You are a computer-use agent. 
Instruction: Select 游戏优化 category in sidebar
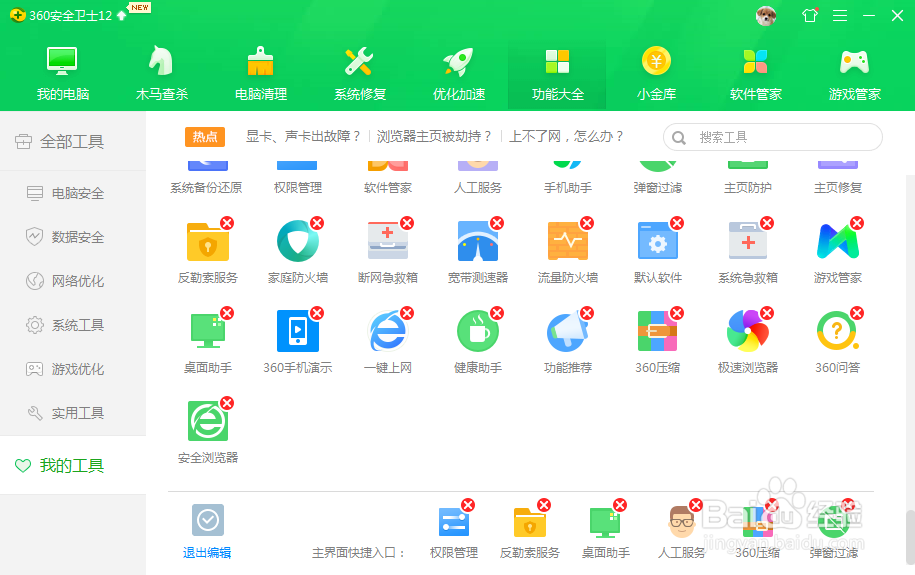tap(73, 369)
